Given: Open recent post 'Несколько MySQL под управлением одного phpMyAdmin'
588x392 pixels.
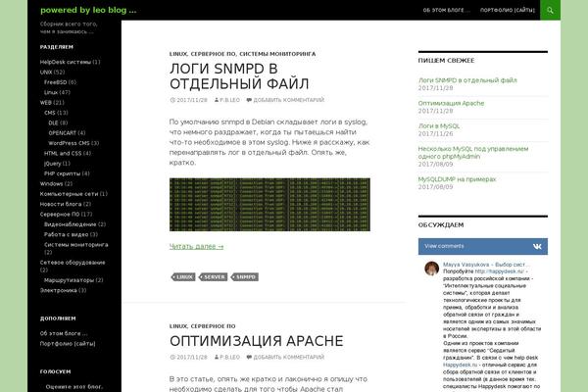Looking at the screenshot, I should pyautogui.click(x=473, y=153).
